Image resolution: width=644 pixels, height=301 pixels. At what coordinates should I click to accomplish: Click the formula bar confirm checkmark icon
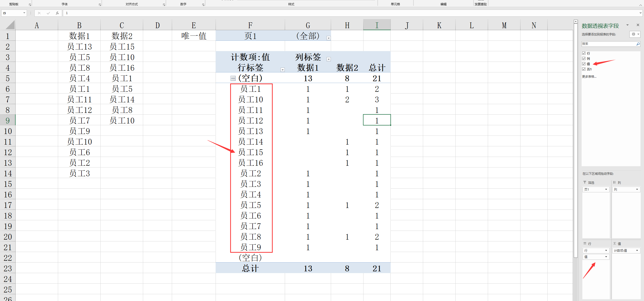click(48, 13)
